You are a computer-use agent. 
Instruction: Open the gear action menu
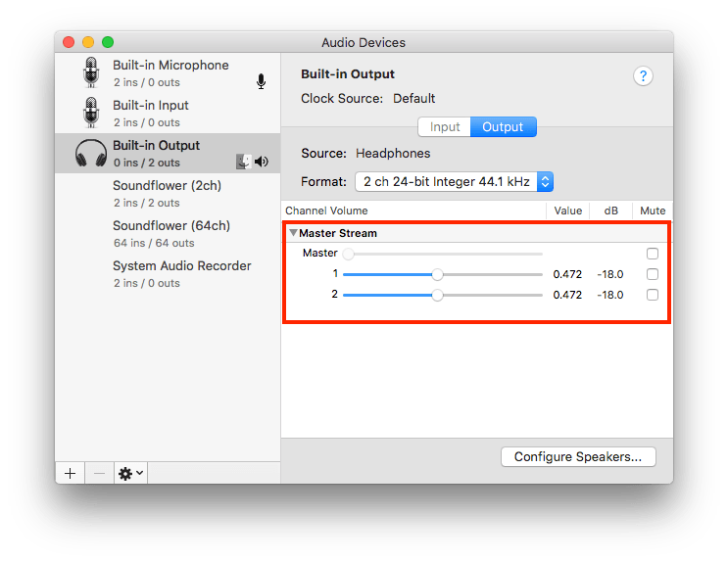(130, 472)
